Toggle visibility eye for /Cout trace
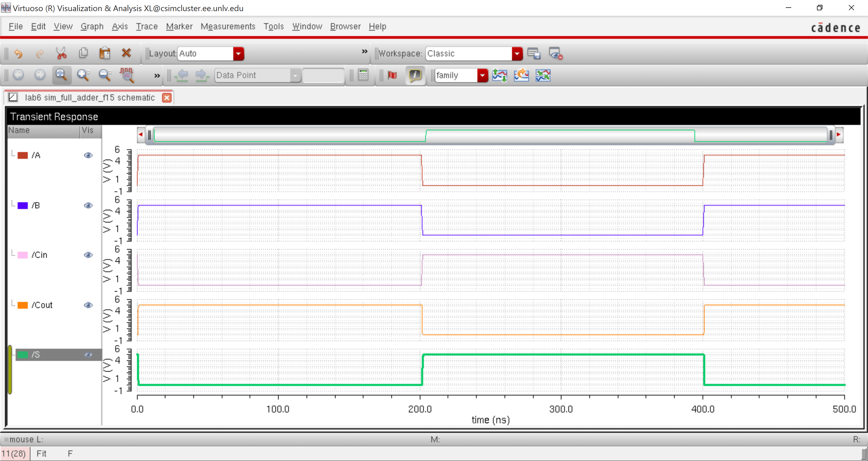The width and height of the screenshot is (868, 461). click(88, 305)
